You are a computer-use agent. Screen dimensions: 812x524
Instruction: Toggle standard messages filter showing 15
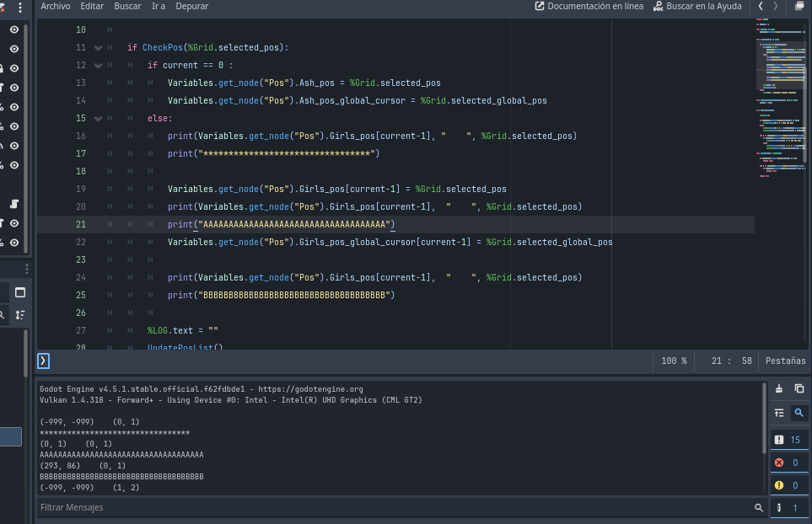[788, 440]
